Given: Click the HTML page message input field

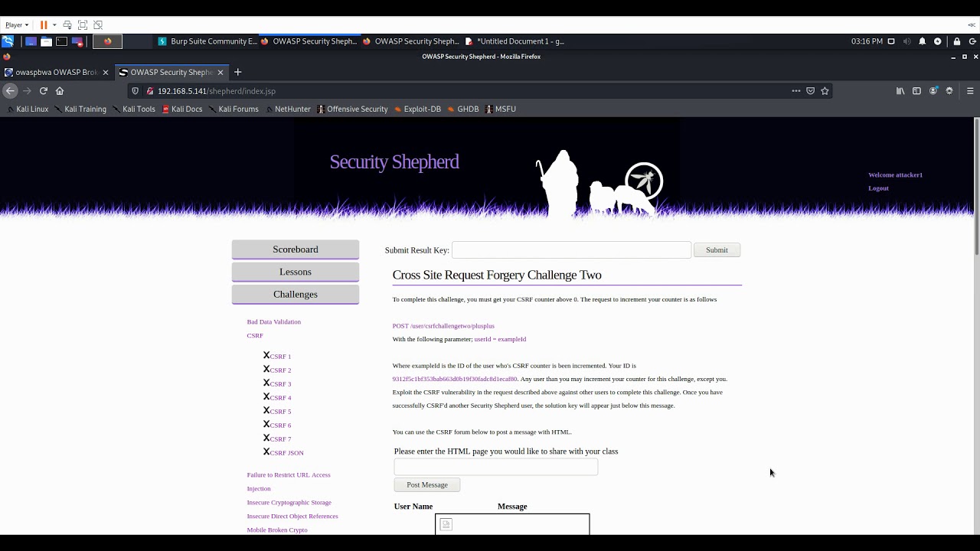Looking at the screenshot, I should pyautogui.click(x=496, y=467).
